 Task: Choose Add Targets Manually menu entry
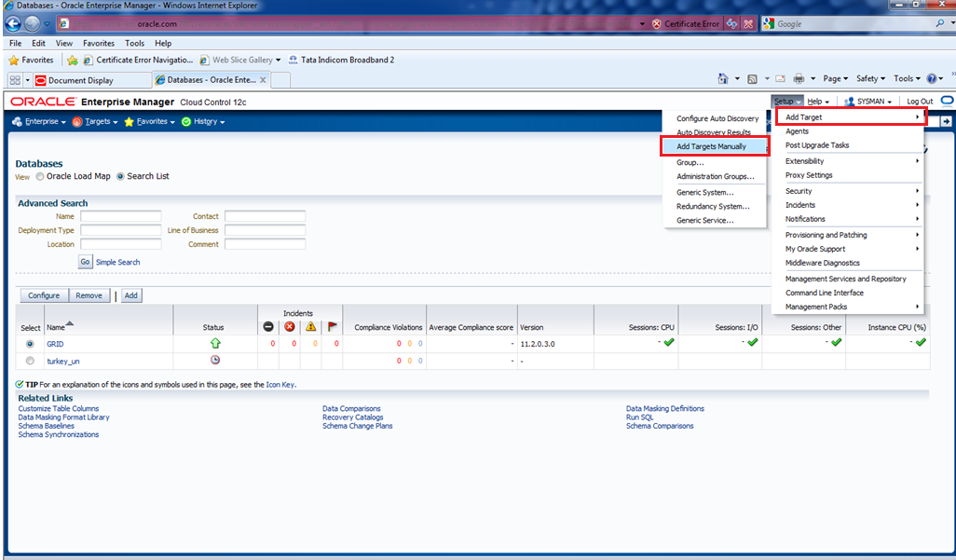point(711,146)
